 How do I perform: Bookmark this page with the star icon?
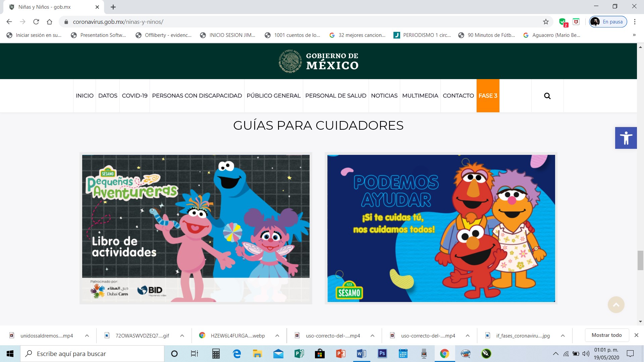[546, 22]
